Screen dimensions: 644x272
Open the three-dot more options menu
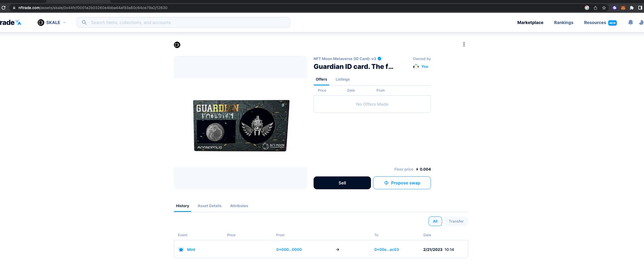(464, 44)
